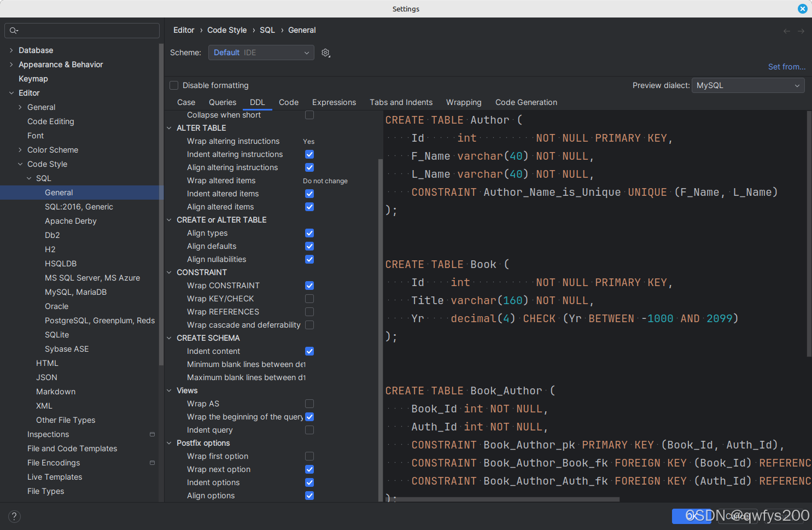Viewport: 812px width, 530px height.
Task: Uncheck Wrap next option
Action: 309,469
